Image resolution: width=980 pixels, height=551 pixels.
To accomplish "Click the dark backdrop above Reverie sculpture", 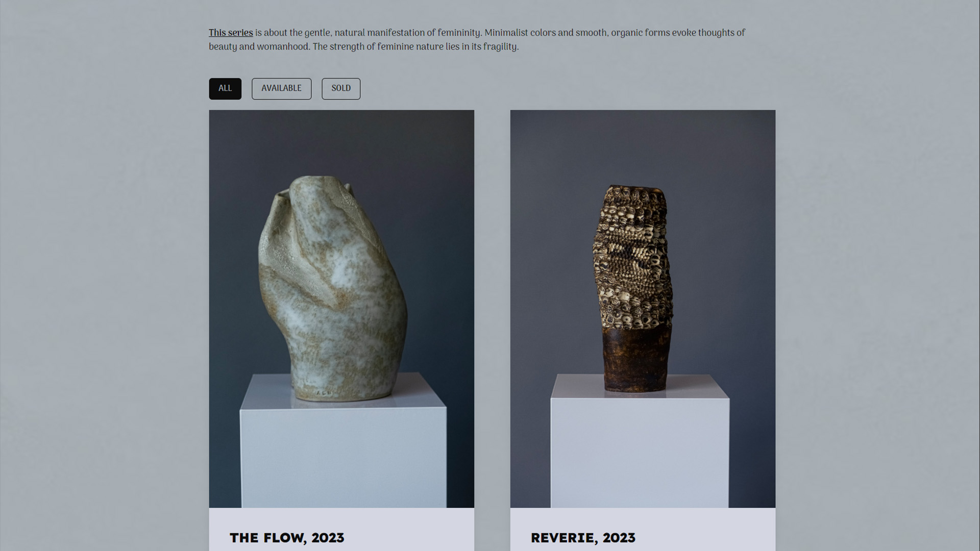I will tap(643, 146).
